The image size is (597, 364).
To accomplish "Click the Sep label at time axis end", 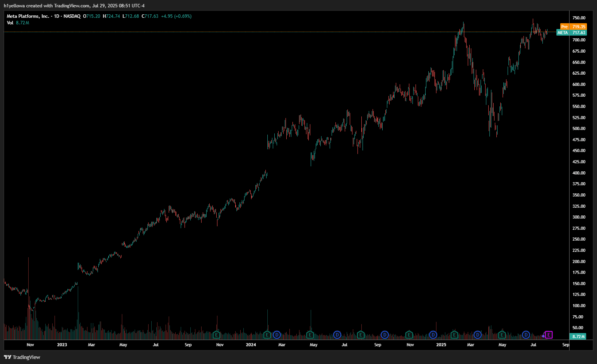I will click(x=566, y=345).
